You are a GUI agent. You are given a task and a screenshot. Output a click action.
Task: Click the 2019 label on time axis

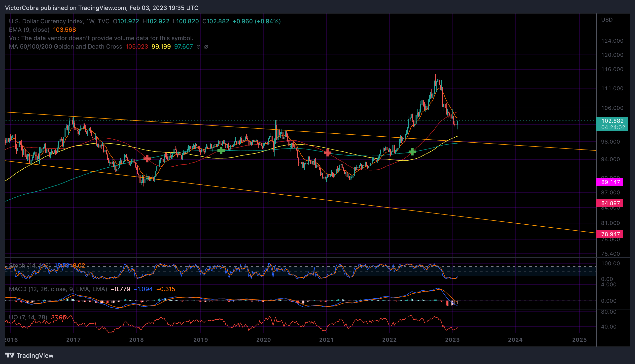[x=201, y=340]
